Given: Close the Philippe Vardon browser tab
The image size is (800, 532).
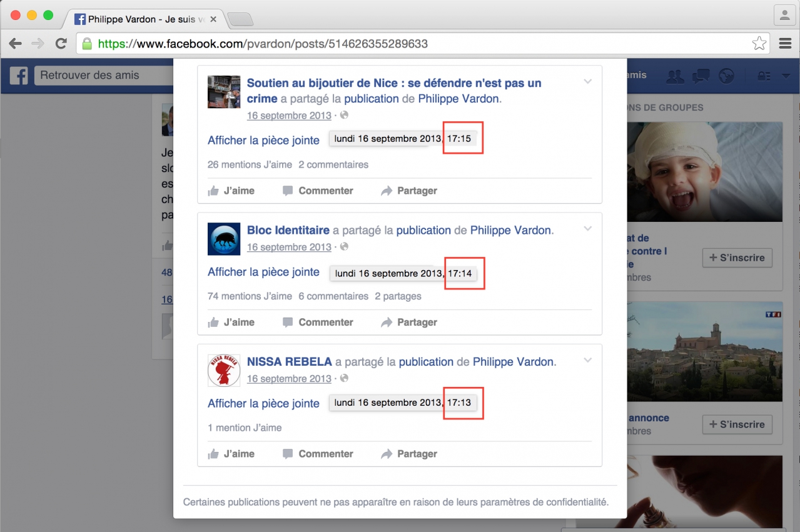Looking at the screenshot, I should click(x=213, y=19).
